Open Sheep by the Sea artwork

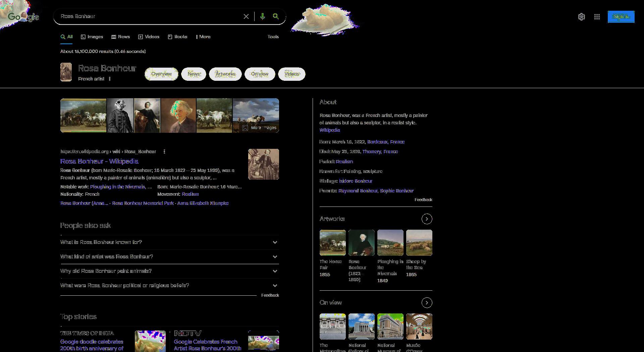click(x=419, y=243)
